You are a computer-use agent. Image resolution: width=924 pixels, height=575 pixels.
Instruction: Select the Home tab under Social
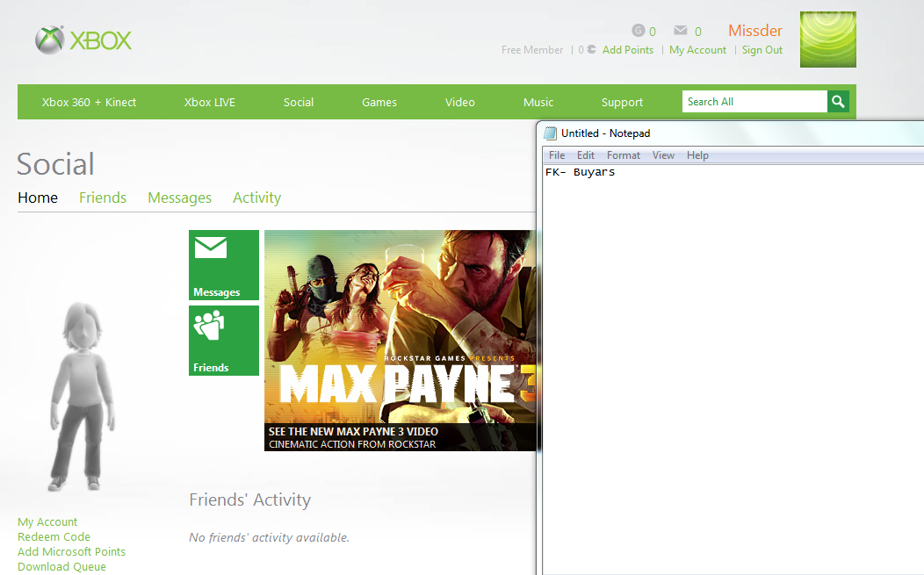click(x=38, y=198)
